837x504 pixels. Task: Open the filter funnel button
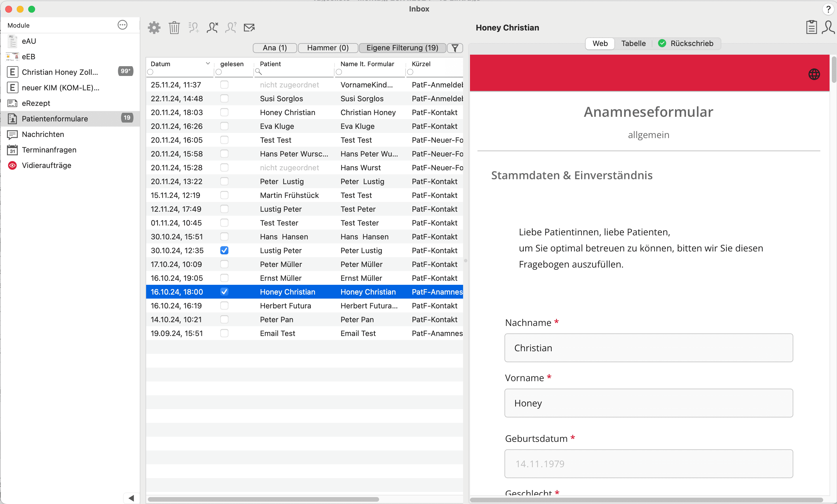(455, 48)
